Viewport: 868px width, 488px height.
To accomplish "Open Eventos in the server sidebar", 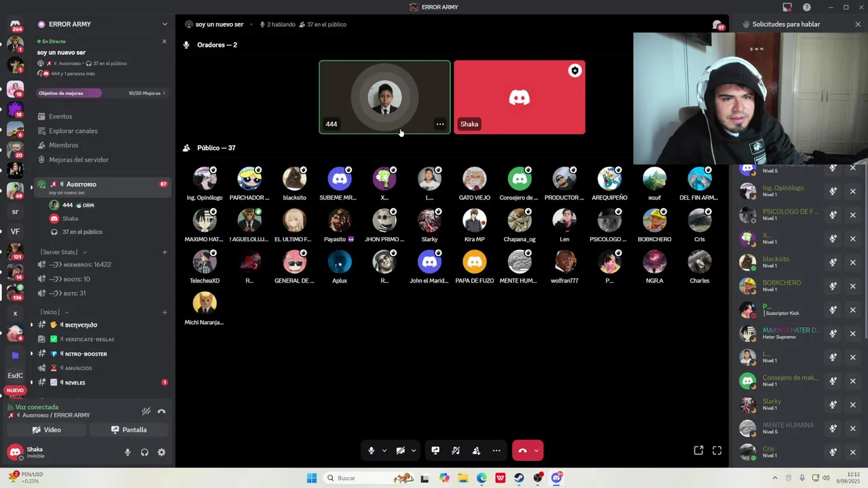I will tap(60, 117).
